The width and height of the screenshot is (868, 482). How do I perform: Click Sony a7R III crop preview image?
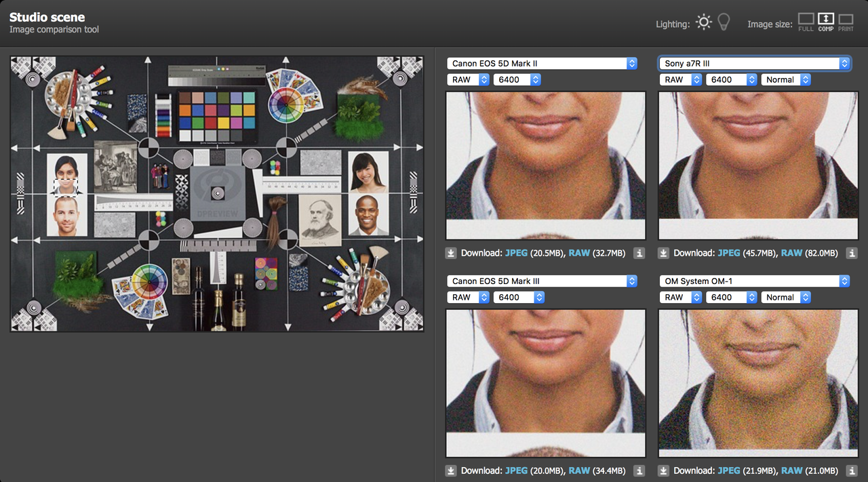pos(758,165)
